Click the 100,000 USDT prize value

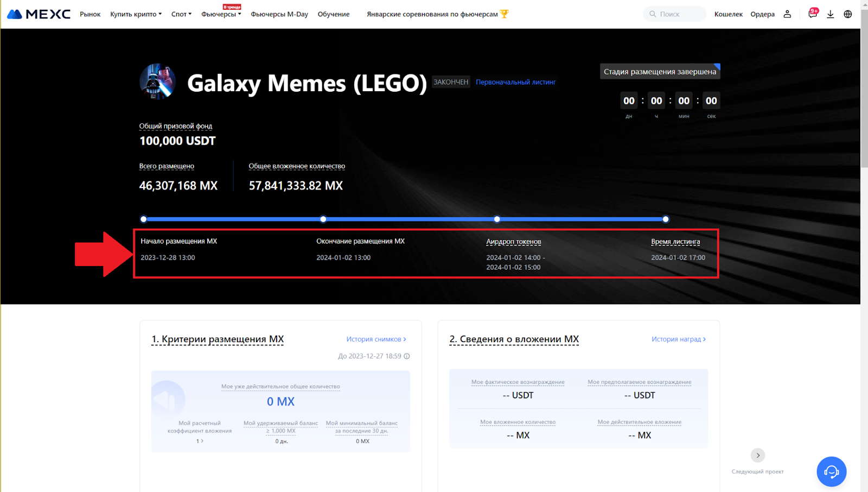coord(177,141)
